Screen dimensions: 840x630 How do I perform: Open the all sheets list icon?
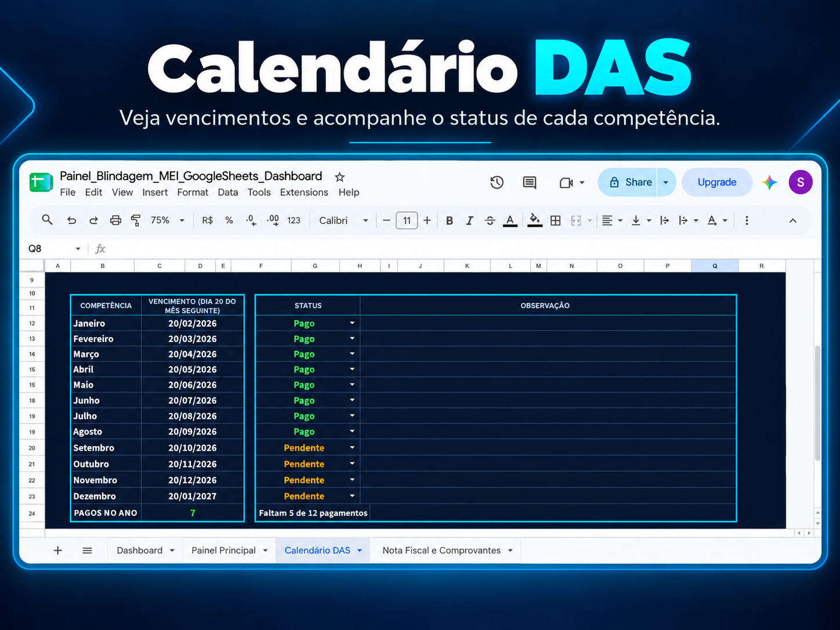click(x=87, y=550)
